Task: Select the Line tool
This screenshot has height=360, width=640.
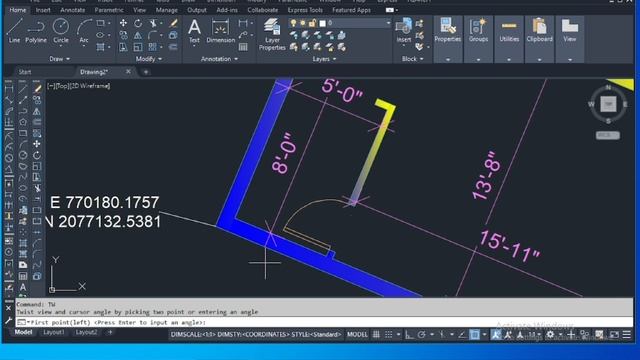Action: pos(14,30)
